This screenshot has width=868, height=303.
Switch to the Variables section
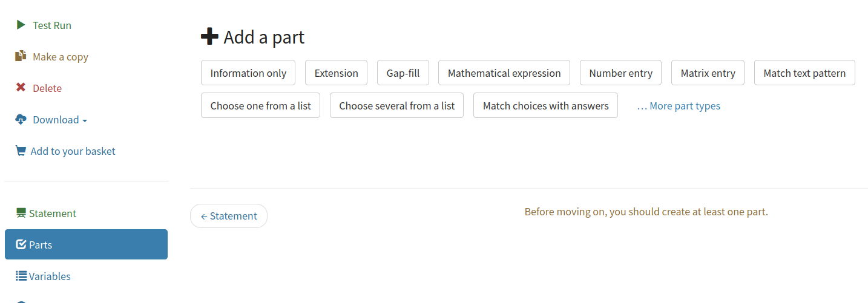[50, 276]
